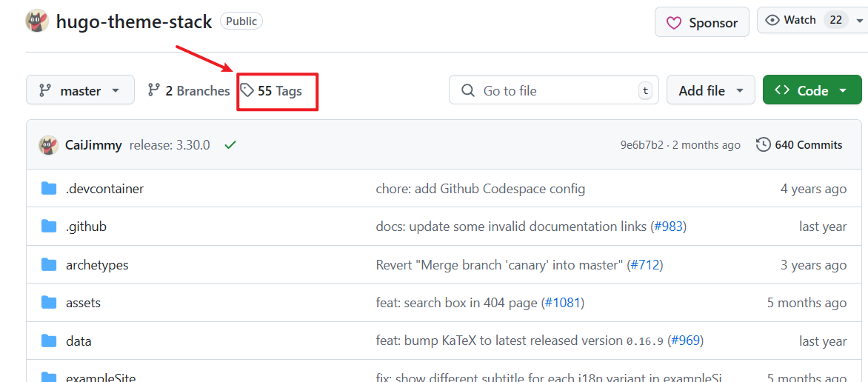Screen dimensions: 868x382
Task: Expand the Watch options arrow
Action: [859, 21]
